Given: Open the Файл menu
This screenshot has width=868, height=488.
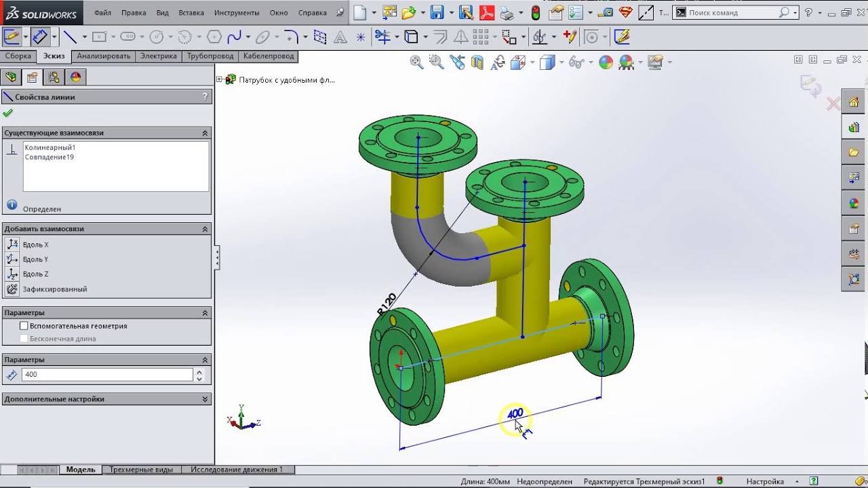Looking at the screenshot, I should coord(103,12).
